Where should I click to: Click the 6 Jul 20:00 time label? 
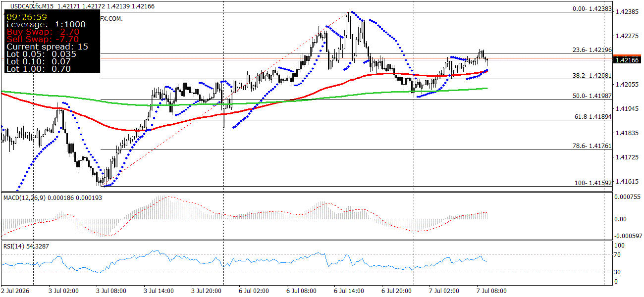tap(397, 291)
